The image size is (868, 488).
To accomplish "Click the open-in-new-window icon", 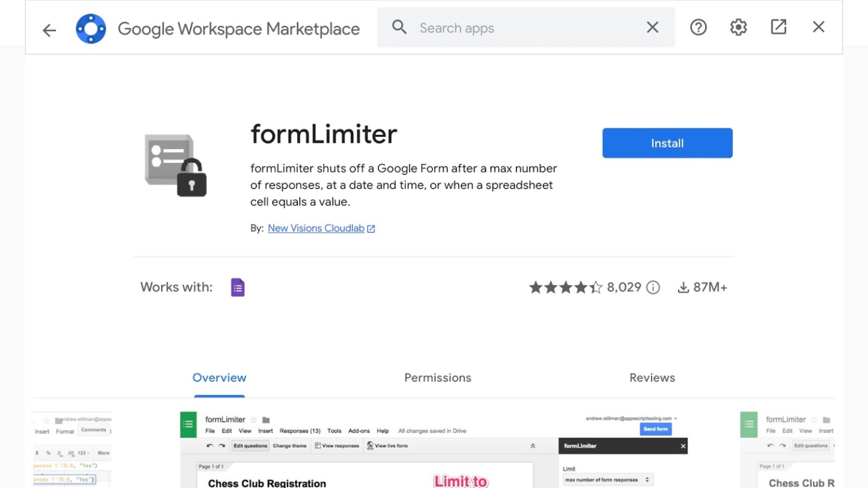I will point(778,26).
